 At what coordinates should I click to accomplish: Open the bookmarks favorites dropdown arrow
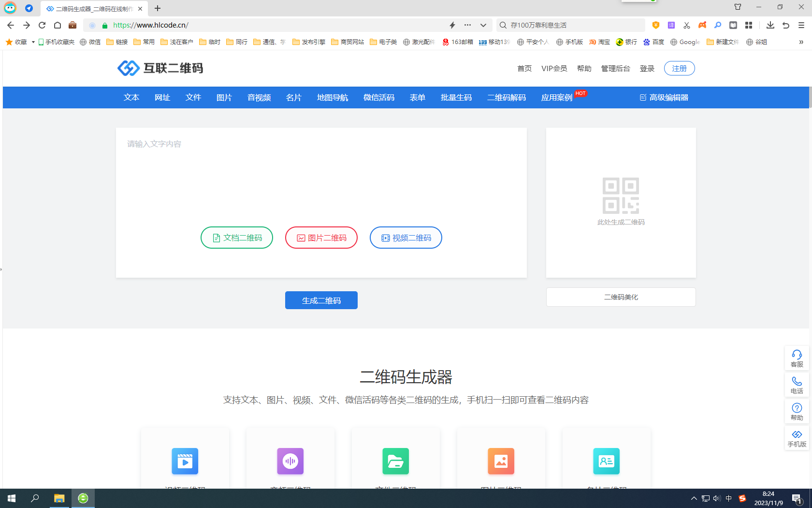pos(33,42)
